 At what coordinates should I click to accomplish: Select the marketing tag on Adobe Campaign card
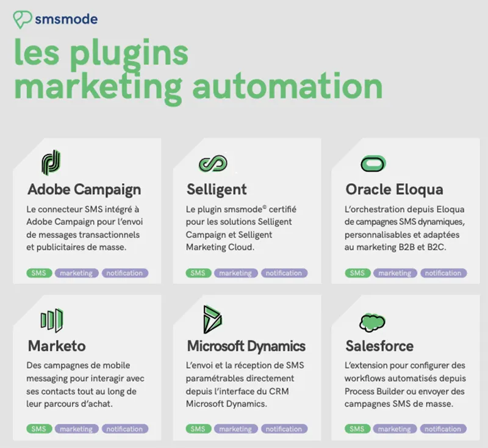click(x=77, y=273)
